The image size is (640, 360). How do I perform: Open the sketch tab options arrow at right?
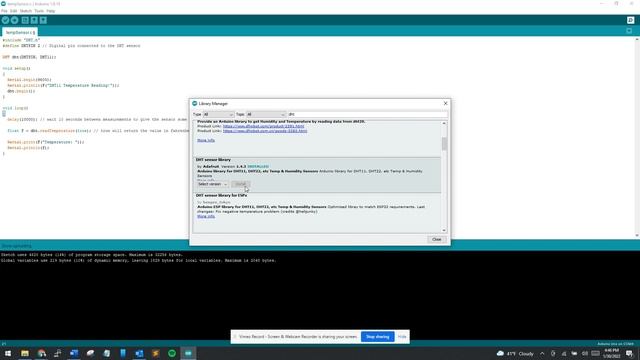pyautogui.click(x=629, y=31)
